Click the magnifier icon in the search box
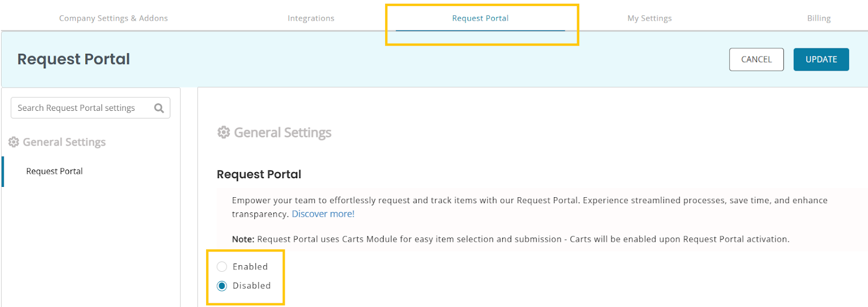 159,108
